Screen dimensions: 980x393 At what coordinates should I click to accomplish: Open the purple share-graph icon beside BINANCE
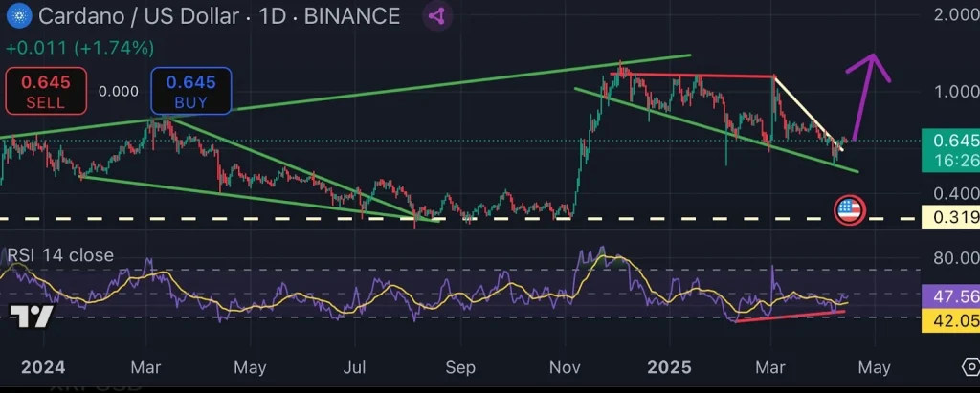(x=437, y=15)
